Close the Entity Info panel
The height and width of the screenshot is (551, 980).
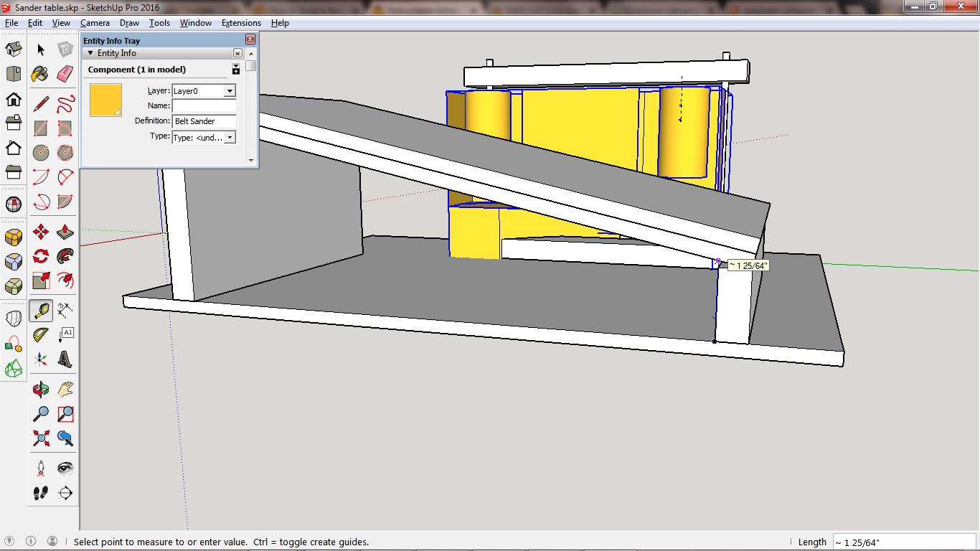pyautogui.click(x=237, y=53)
